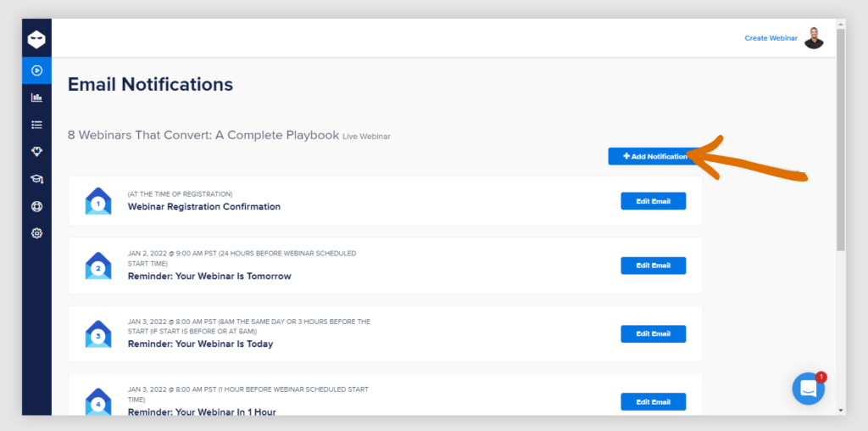Edit the Webinar Registration Confirmation email
Viewport: 868px width, 431px height.
[654, 201]
